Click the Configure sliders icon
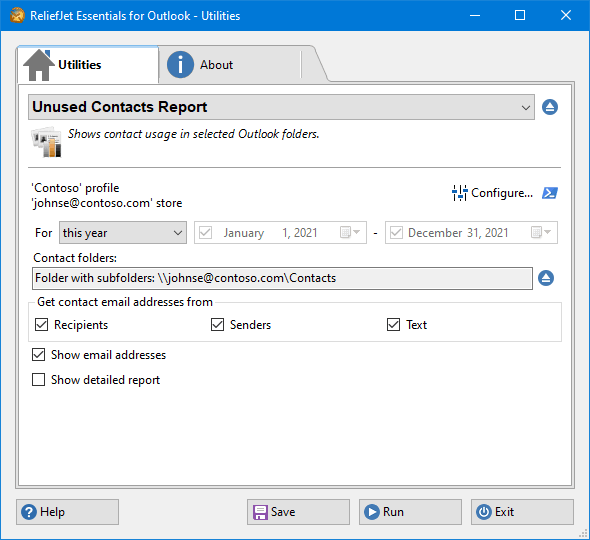The image size is (590, 540). pyautogui.click(x=459, y=193)
